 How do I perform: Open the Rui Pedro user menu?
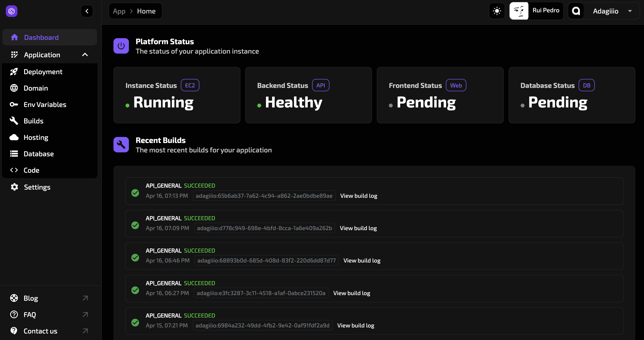pos(536,11)
